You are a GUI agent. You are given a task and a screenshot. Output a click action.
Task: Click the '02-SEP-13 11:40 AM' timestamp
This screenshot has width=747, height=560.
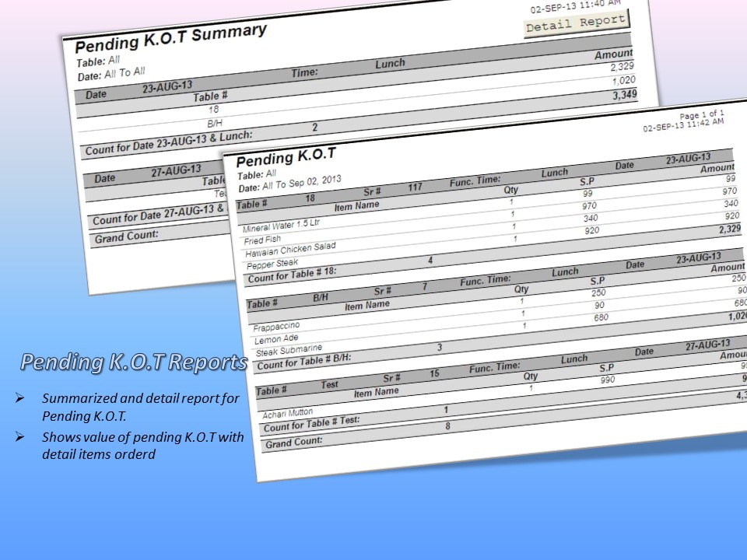(576, 5)
